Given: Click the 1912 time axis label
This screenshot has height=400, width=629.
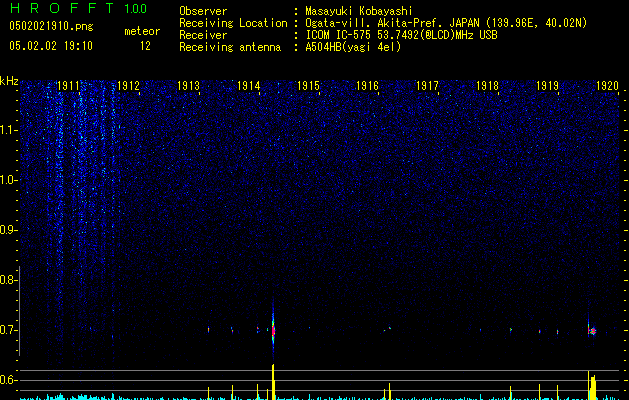Looking at the screenshot, I should coord(128,86).
